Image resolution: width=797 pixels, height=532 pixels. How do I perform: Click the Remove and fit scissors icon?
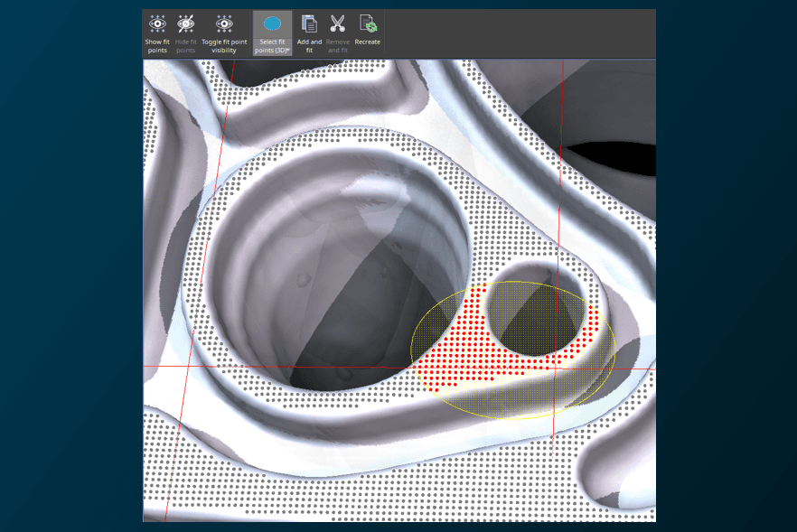coord(336,24)
